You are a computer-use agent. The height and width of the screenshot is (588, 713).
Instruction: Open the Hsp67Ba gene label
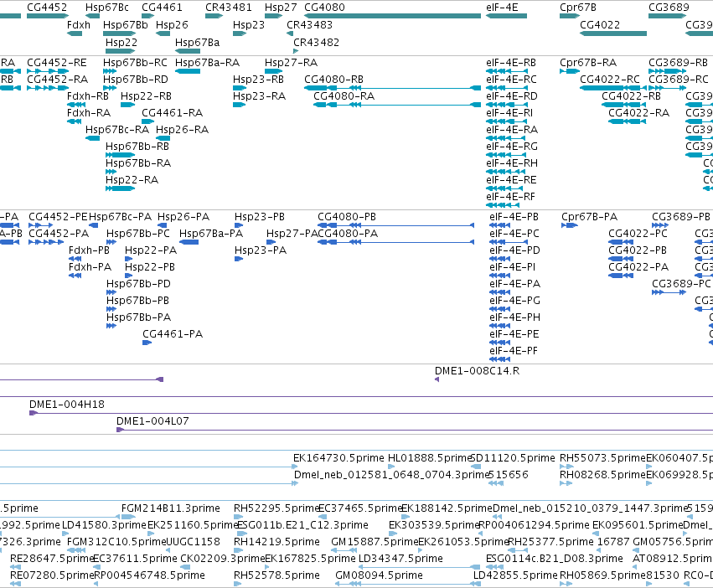pos(198,43)
